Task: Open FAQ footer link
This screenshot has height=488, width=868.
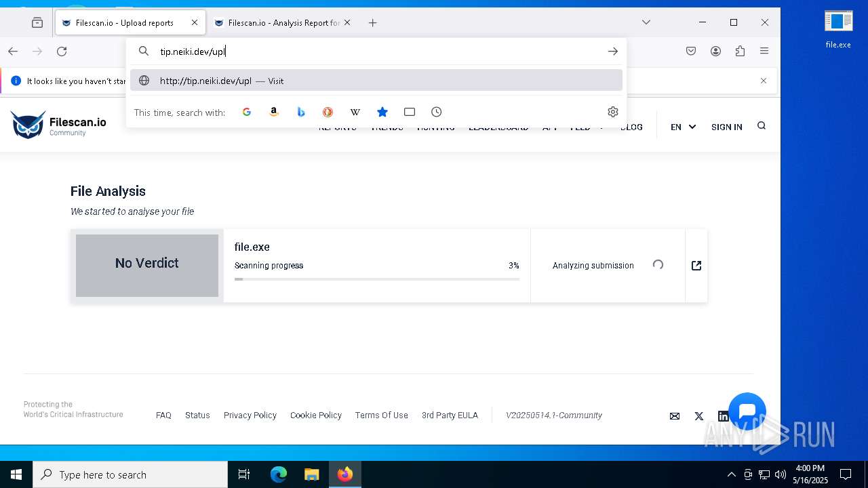Action: pyautogui.click(x=163, y=415)
